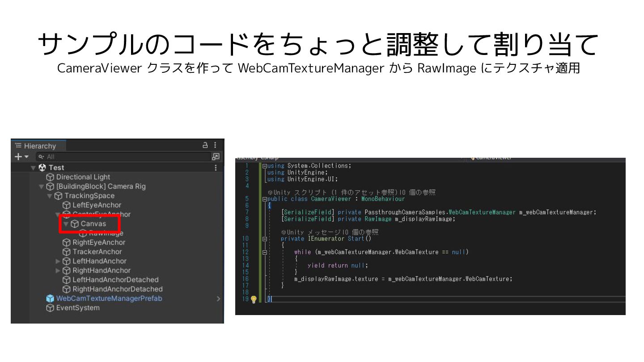Image resolution: width=644 pixels, height=362 pixels.
Task: Select the RightHandAnchor object
Action: coord(102,270)
